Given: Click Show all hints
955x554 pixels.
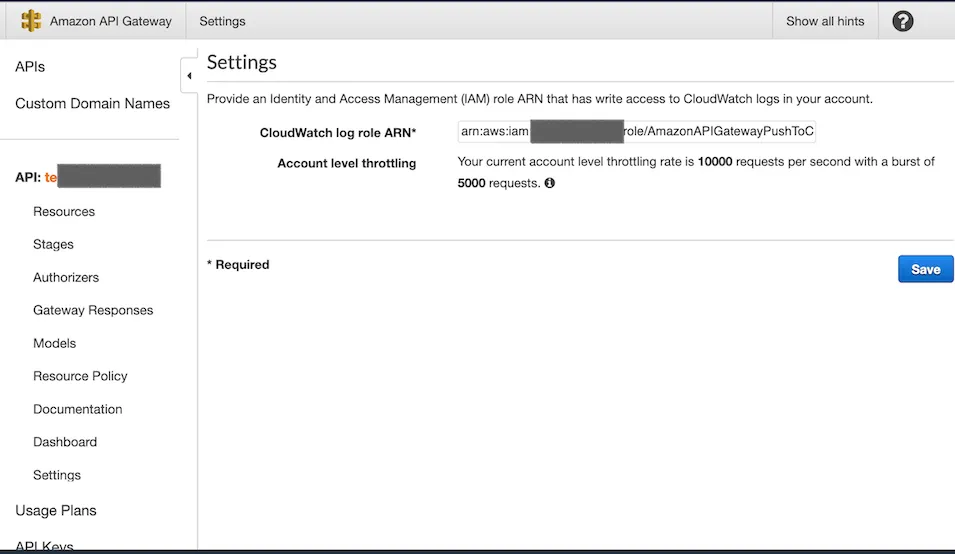Looking at the screenshot, I should tap(825, 21).
